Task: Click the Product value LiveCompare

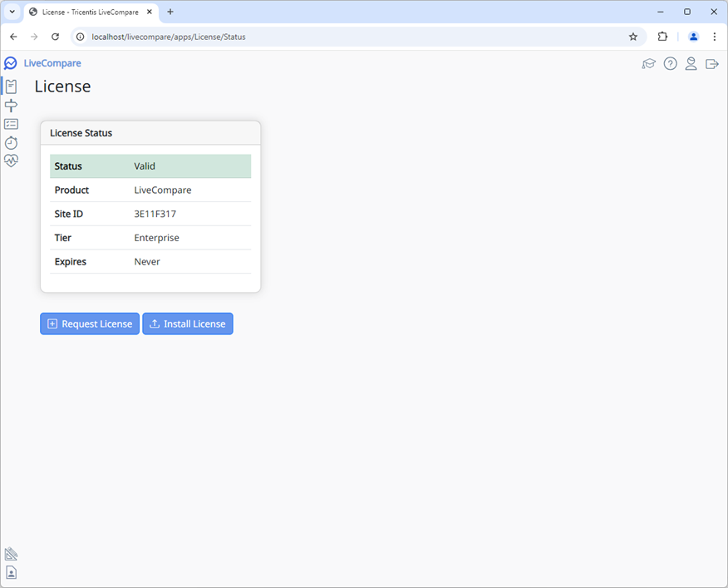Action: coord(163,190)
